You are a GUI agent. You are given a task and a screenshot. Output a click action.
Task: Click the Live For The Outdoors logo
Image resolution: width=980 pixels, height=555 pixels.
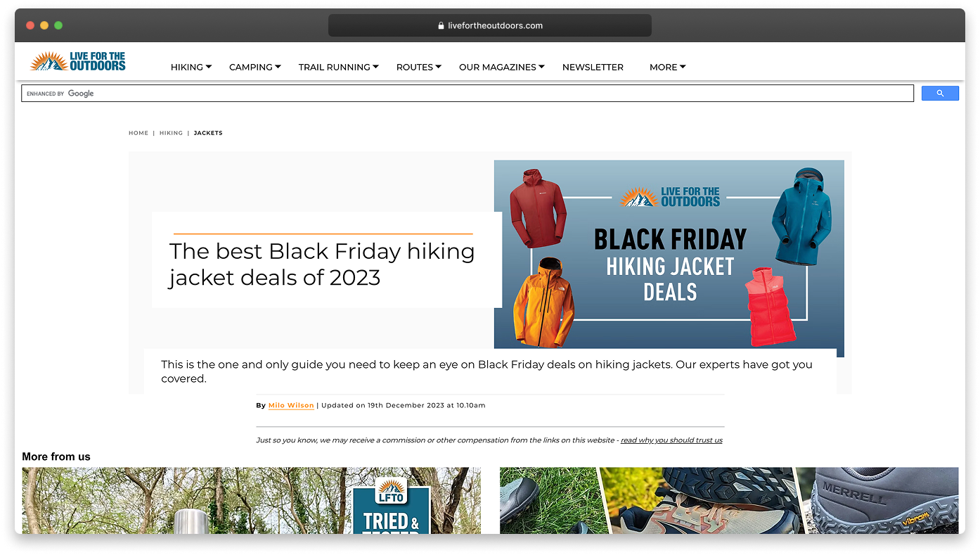78,61
